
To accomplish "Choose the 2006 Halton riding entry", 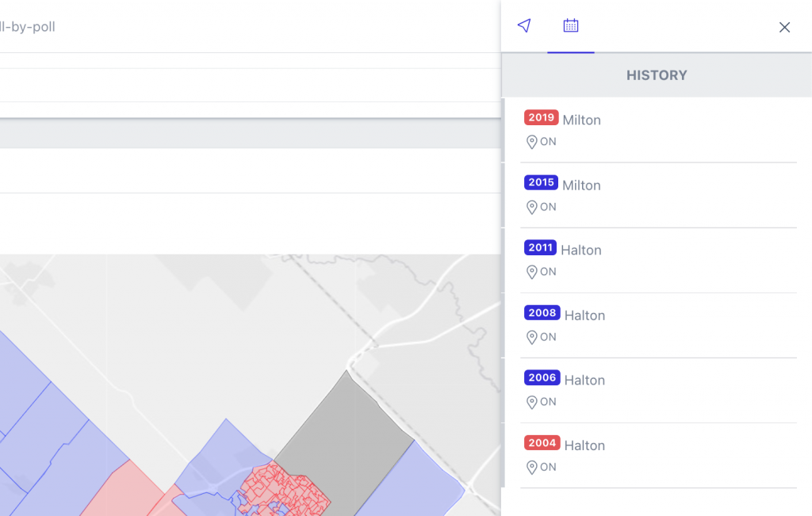I will (584, 380).
